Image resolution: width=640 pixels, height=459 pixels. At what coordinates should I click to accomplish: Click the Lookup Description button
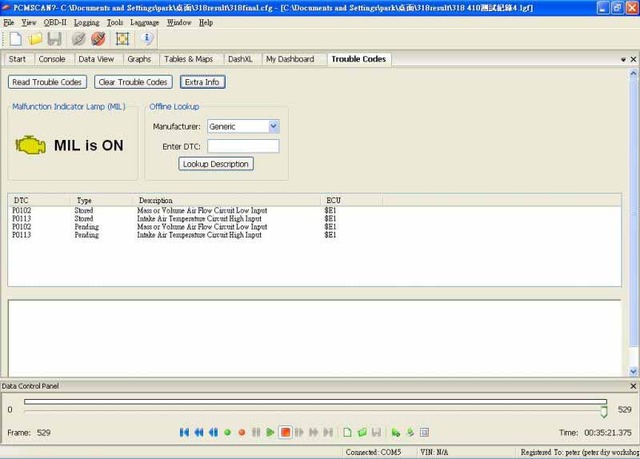(x=216, y=164)
